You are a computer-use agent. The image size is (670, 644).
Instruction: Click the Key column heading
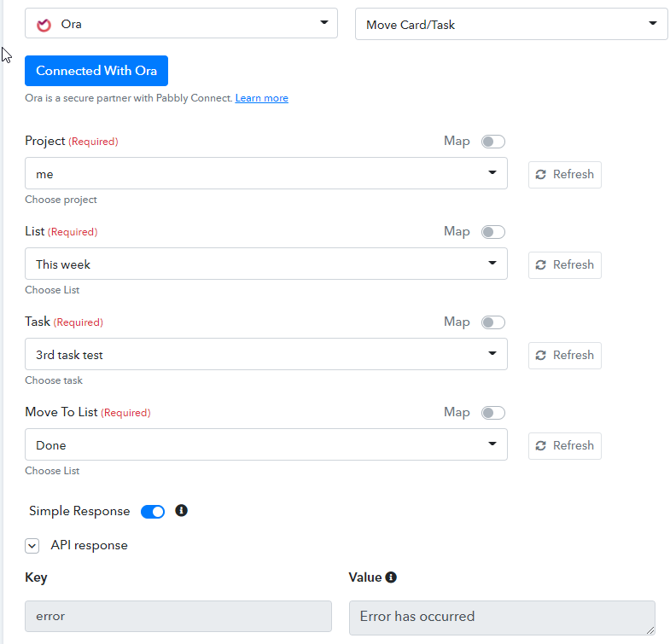[37, 577]
